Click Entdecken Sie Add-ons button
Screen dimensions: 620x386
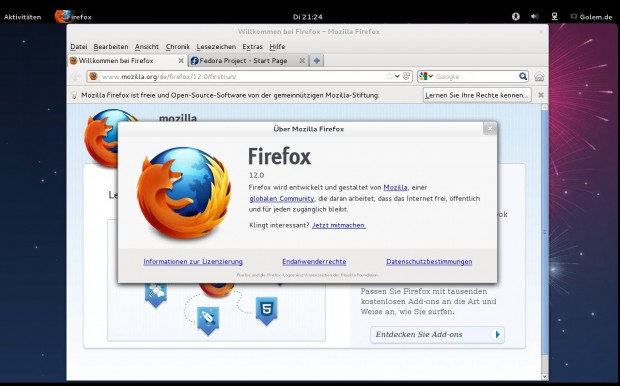point(437,335)
